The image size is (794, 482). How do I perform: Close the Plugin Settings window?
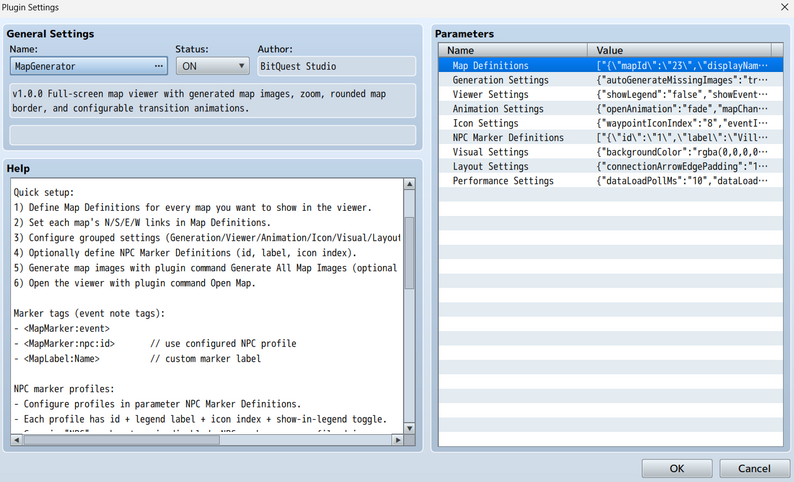784,7
